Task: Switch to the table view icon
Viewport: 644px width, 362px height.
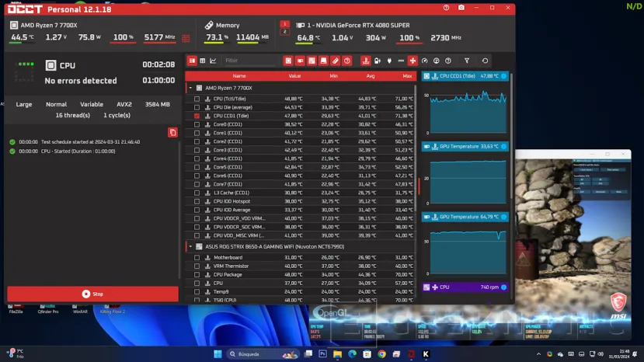Action: [x=203, y=61]
